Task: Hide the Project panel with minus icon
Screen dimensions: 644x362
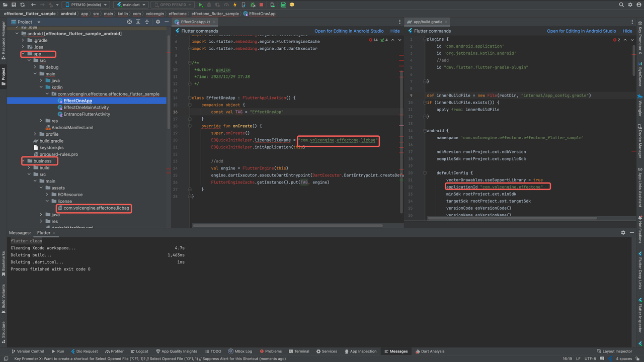Action: tap(166, 22)
